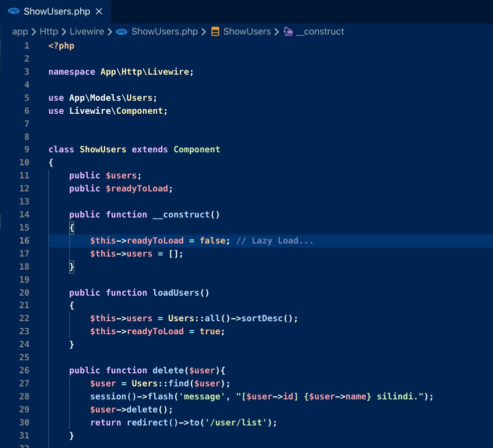The height and width of the screenshot is (448, 493).
Task: Click the __construct method symbol icon in breadcrumb
Action: coord(288,32)
